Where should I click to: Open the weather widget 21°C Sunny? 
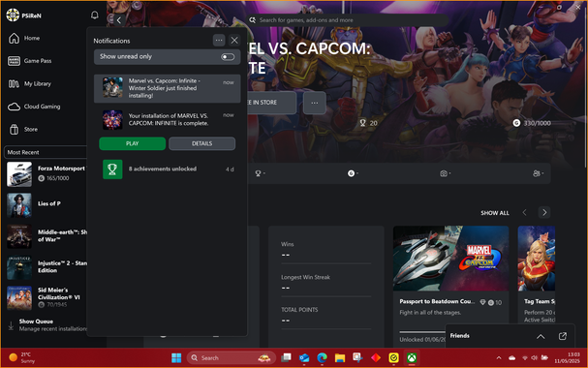[22, 358]
